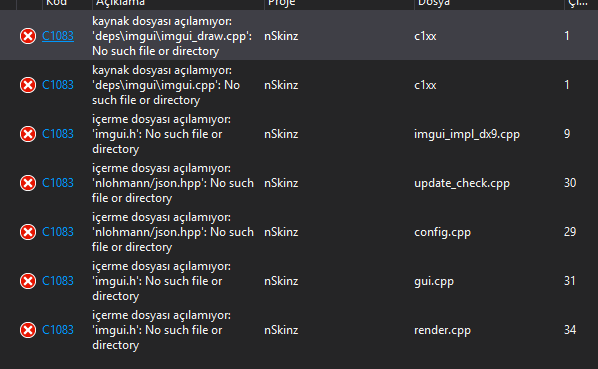Click line number 31 in gui.cpp row

pos(570,281)
